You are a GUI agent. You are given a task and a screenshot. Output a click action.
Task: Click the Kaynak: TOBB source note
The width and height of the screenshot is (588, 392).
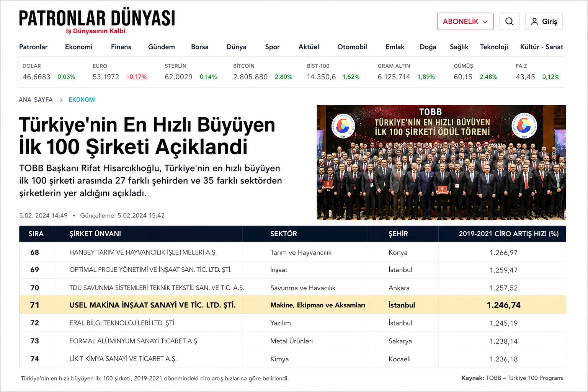pos(512,378)
